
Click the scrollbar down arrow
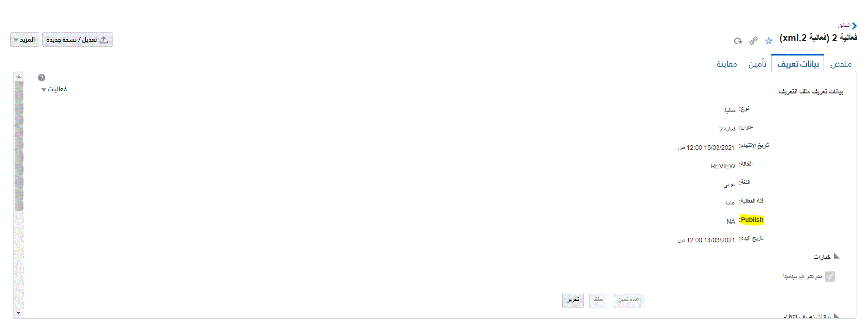19,313
